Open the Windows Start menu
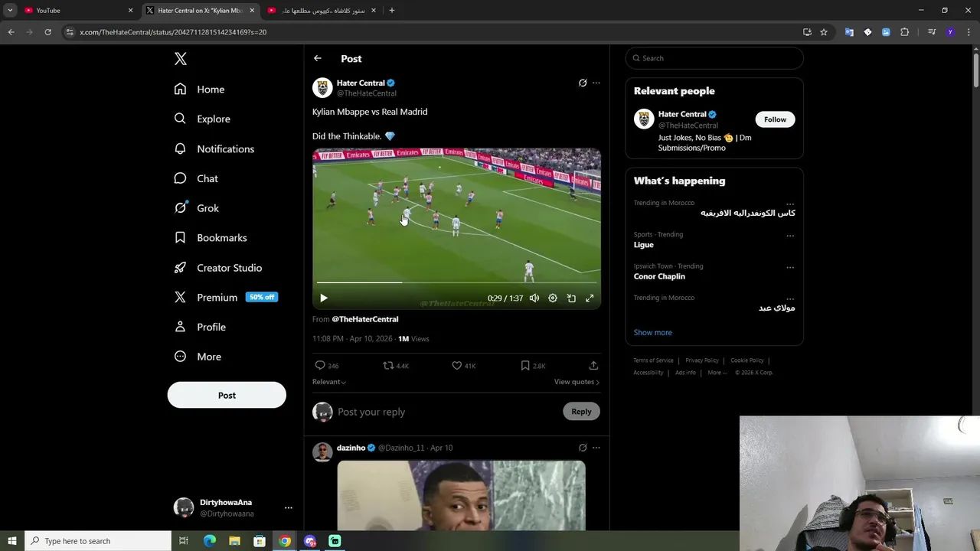The height and width of the screenshot is (551, 980). [x=11, y=541]
